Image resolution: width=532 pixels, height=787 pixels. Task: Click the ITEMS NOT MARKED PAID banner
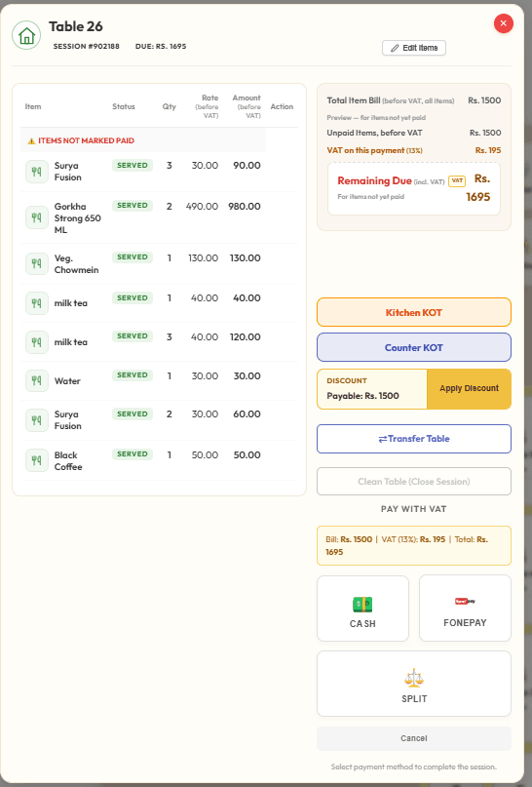[x=143, y=140]
